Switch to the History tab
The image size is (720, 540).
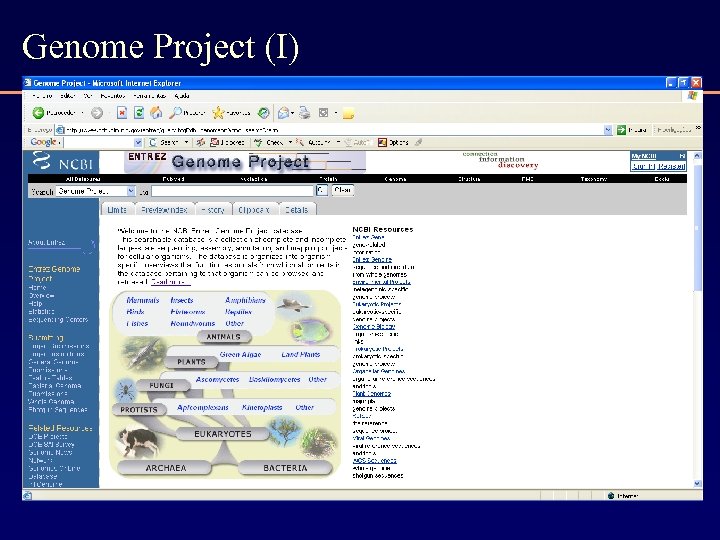point(213,209)
